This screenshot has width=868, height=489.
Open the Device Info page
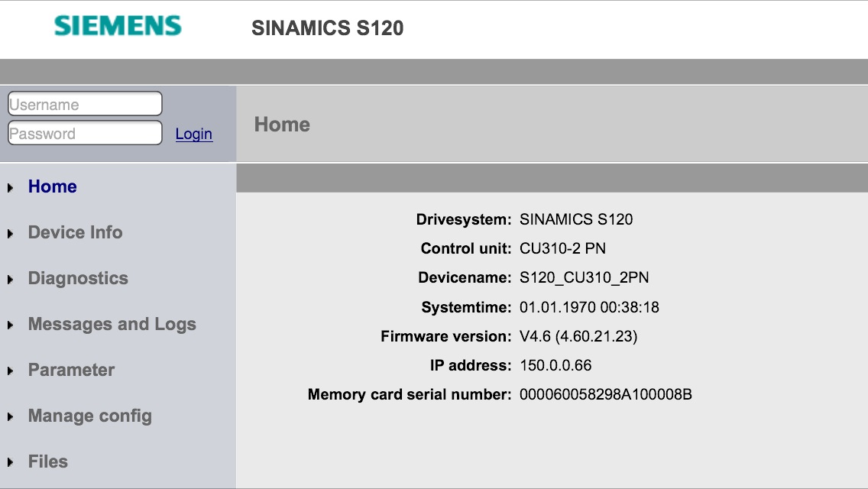tap(75, 232)
